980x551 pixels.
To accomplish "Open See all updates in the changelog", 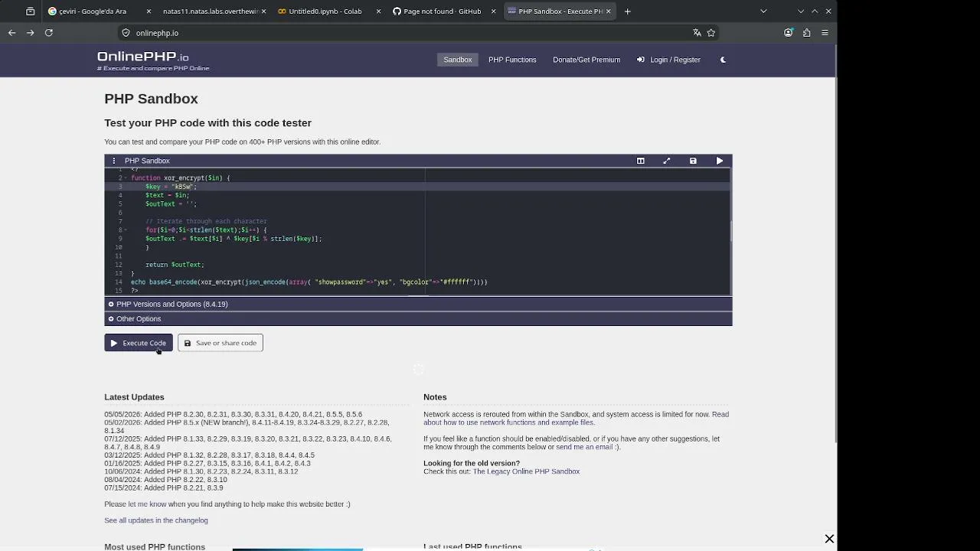I will click(156, 520).
